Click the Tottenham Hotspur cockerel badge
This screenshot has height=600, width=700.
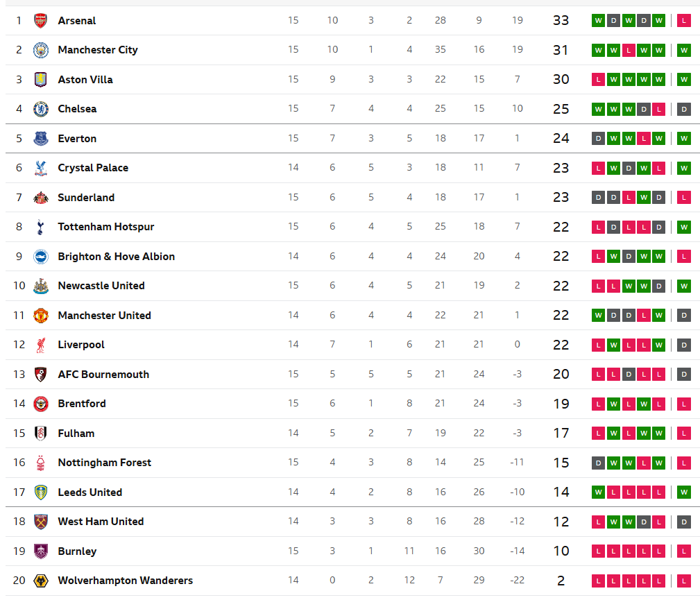(41, 227)
